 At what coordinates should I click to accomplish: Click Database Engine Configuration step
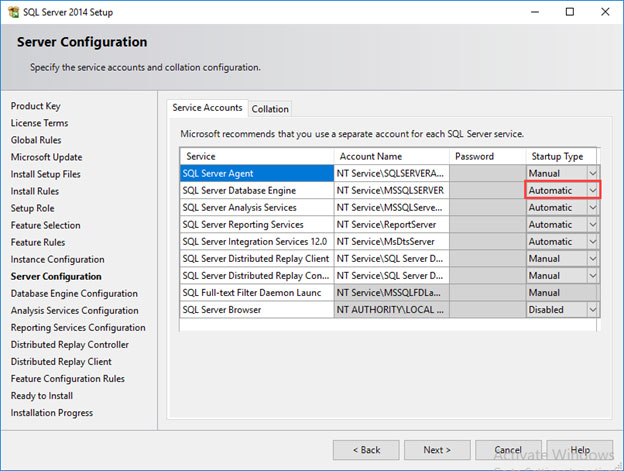pos(74,294)
